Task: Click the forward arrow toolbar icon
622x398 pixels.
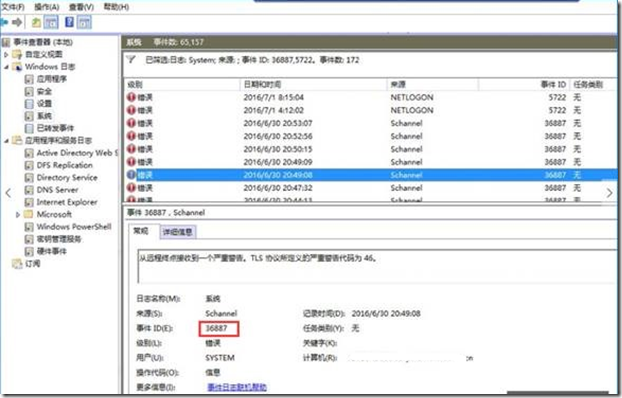Action: click(x=17, y=23)
